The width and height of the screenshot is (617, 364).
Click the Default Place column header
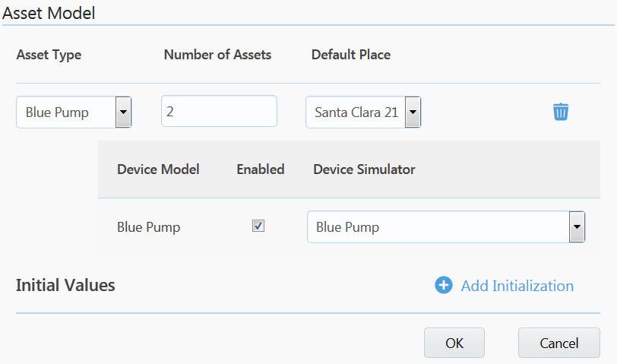coord(351,55)
